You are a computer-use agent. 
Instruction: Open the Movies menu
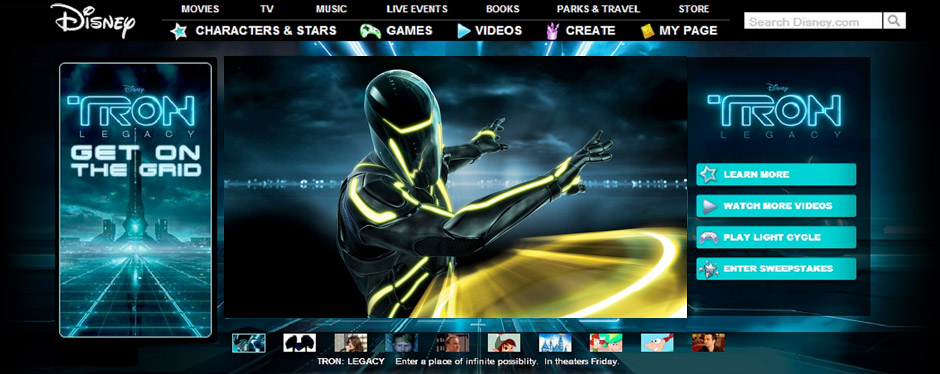point(200,9)
